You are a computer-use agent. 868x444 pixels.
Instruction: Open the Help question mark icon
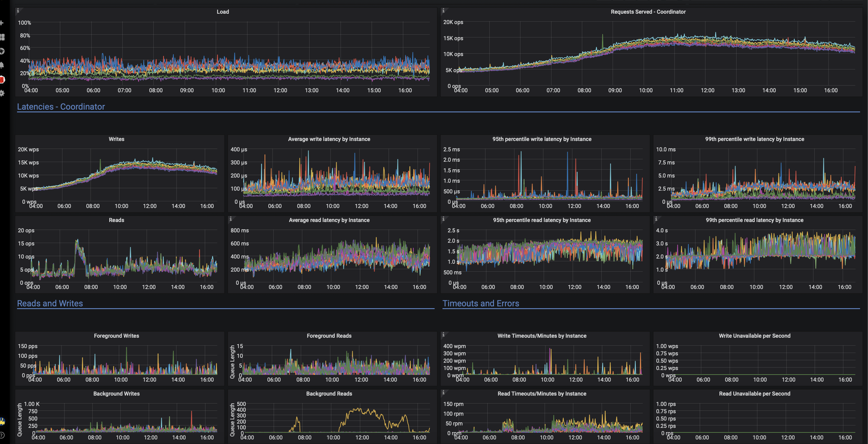point(2,435)
